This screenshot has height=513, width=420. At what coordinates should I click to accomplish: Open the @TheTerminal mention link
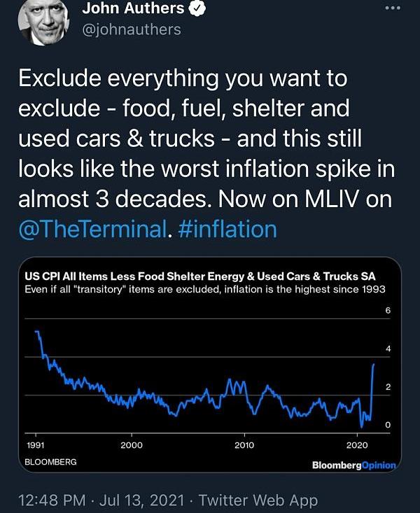pos(92,229)
